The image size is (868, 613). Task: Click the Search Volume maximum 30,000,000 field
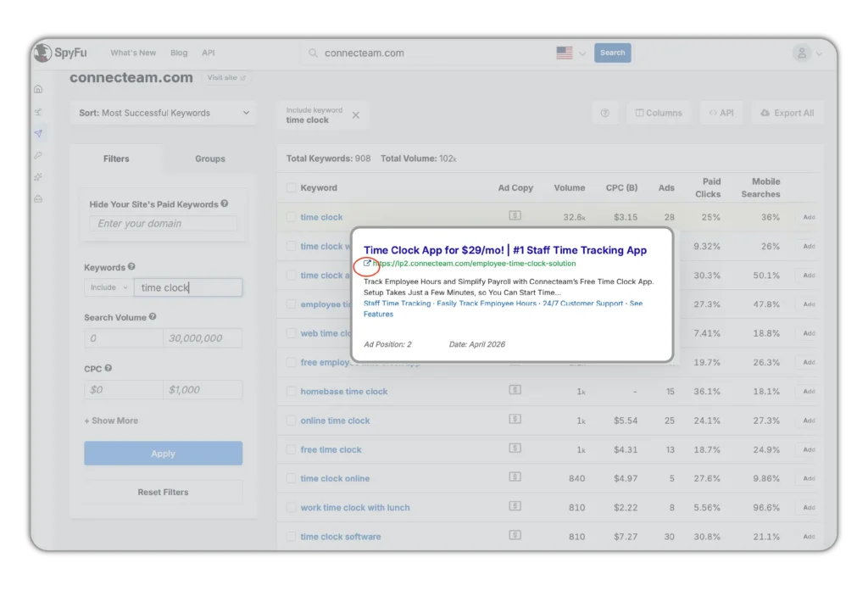(x=203, y=338)
